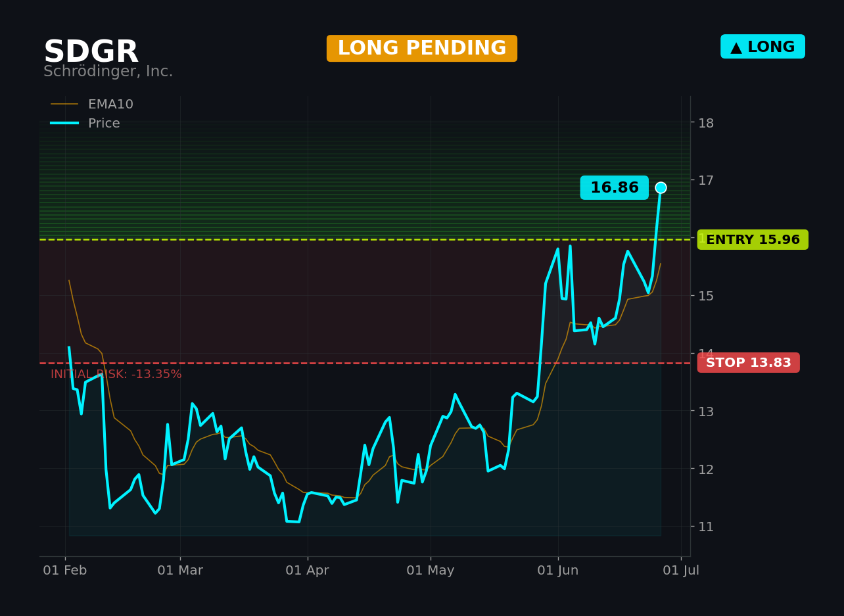This screenshot has height=616, width=844.
Task: Click the 15 y-axis tick label
Action: coord(706,296)
